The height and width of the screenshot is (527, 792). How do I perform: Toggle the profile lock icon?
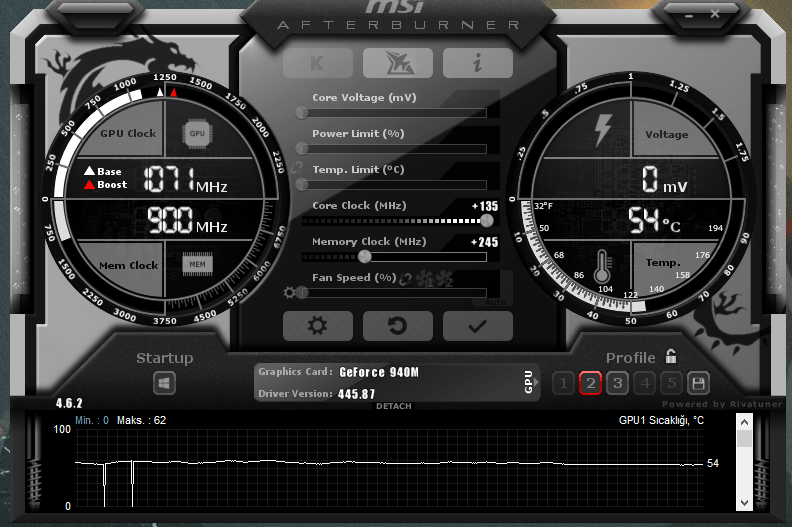pyautogui.click(x=671, y=357)
